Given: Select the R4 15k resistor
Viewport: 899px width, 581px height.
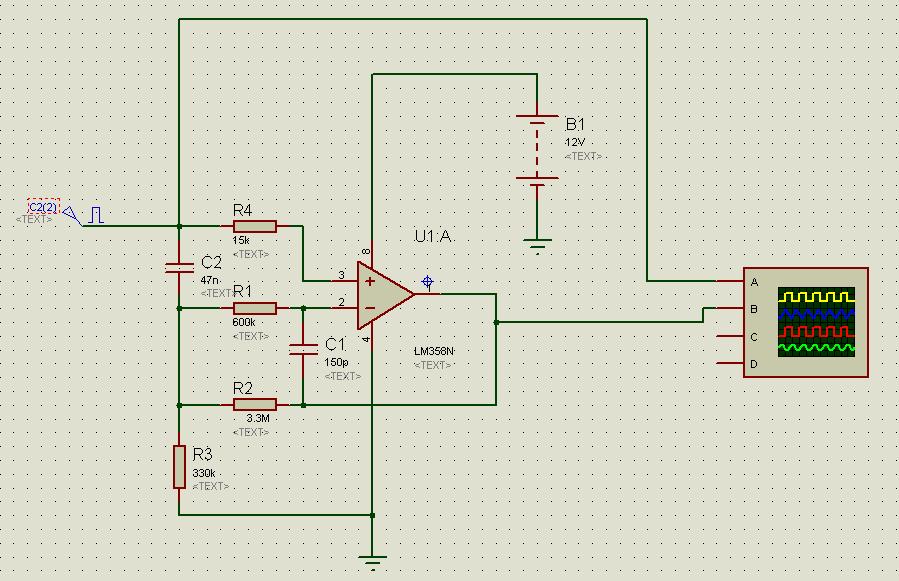Looking at the screenshot, I should click(255, 226).
